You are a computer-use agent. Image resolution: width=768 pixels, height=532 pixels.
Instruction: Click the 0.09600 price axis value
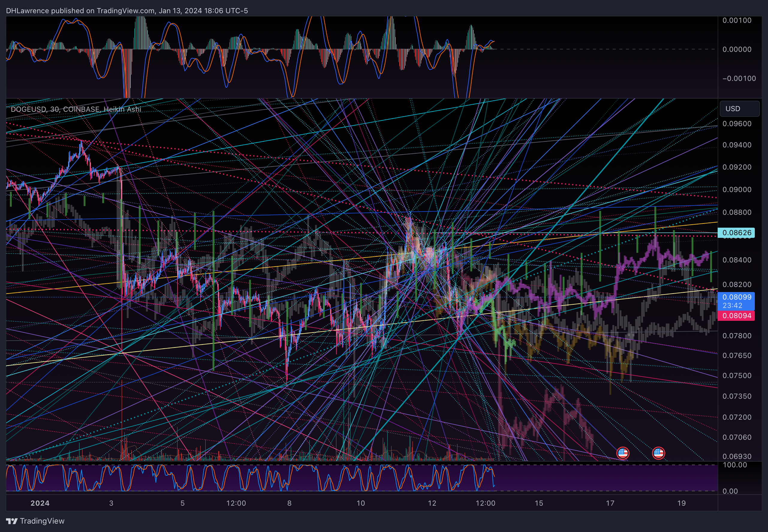tap(737, 124)
